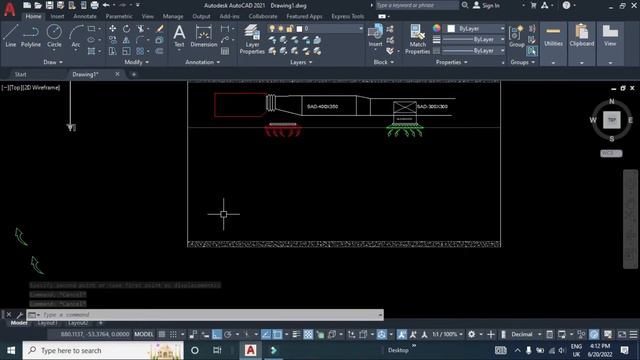
Task: Toggle transparency display in status bar
Action: [x=308, y=334]
